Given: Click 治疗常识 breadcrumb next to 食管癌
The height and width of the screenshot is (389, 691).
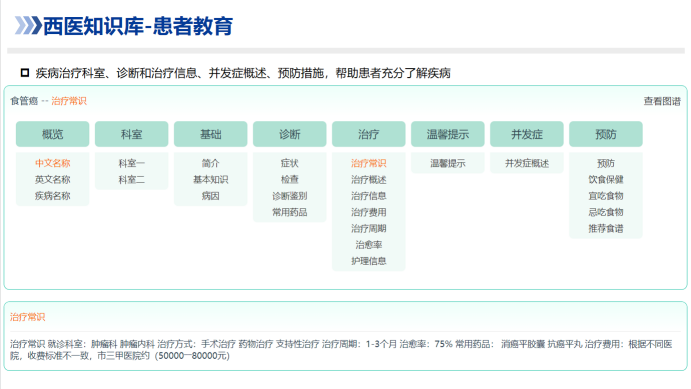Looking at the screenshot, I should coord(69,101).
